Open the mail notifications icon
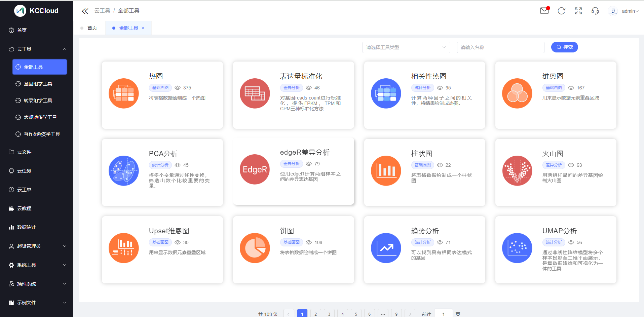Screen dimensions: 644x317 coord(544,11)
